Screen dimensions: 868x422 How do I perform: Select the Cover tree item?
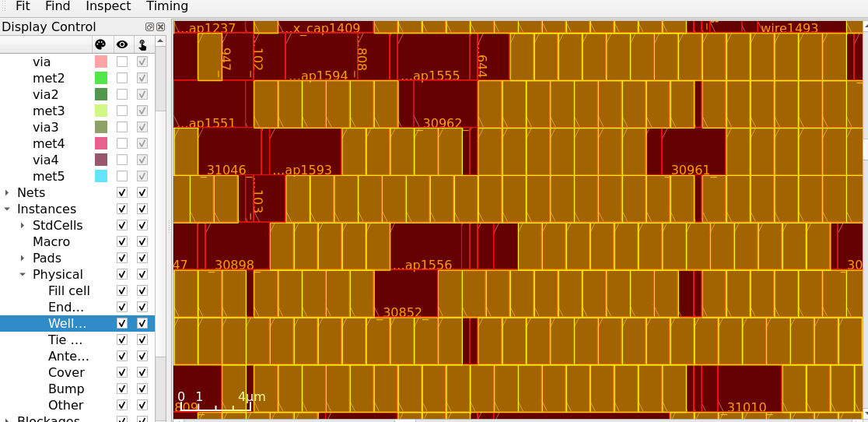point(66,372)
